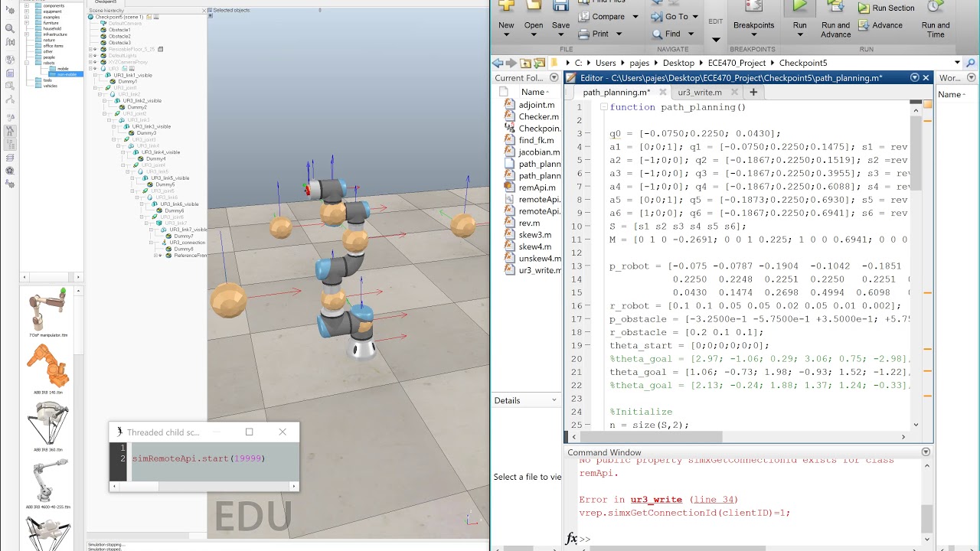Image resolution: width=980 pixels, height=551 pixels.
Task: Collapse the robots folder in model browser
Action: pos(26,63)
